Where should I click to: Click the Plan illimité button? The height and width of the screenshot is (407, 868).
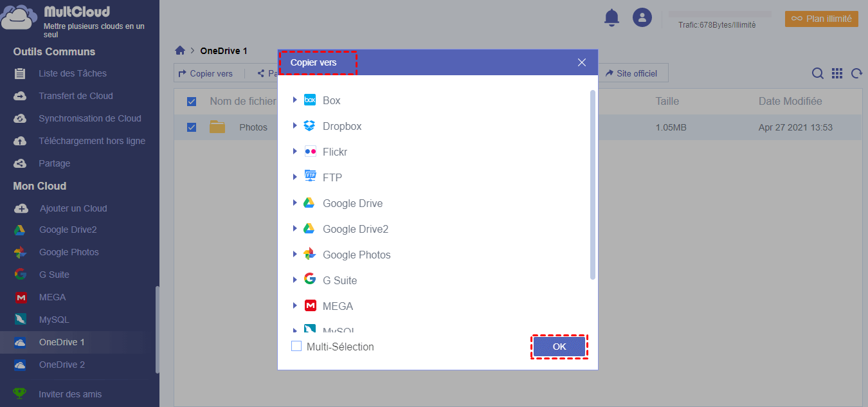coord(822,19)
